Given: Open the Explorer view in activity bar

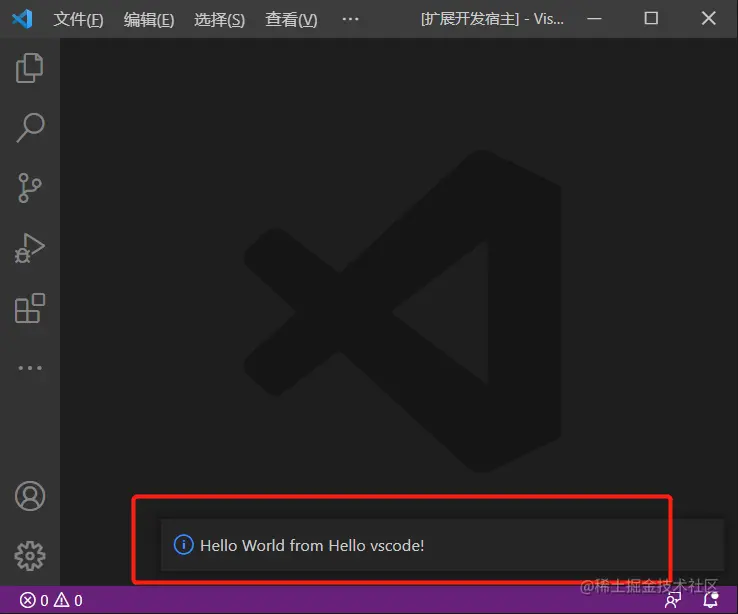Looking at the screenshot, I should [30, 68].
